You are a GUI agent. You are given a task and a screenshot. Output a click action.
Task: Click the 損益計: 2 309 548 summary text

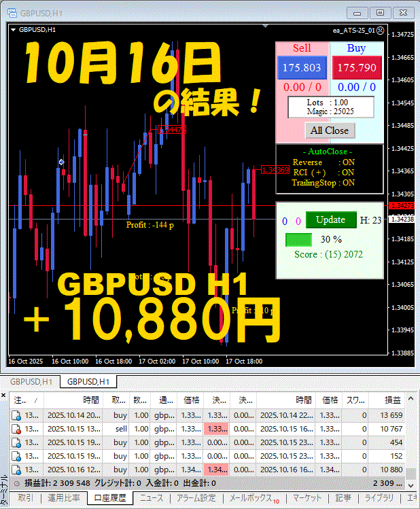[57, 484]
